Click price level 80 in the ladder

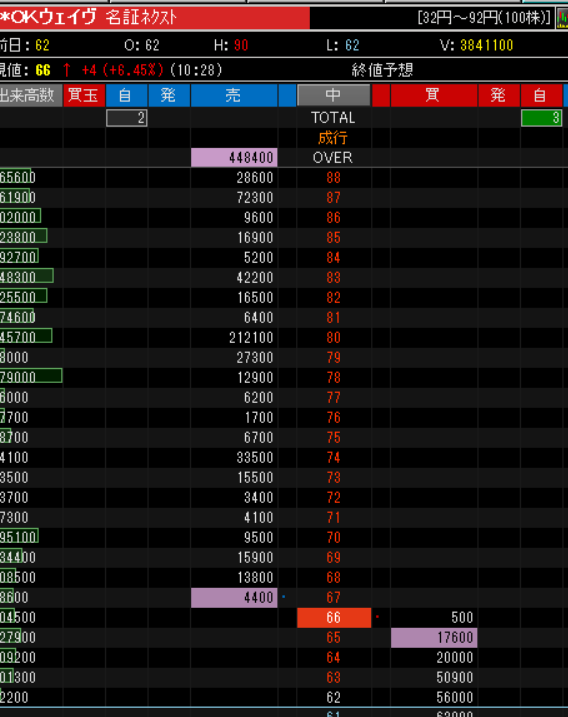click(x=333, y=337)
